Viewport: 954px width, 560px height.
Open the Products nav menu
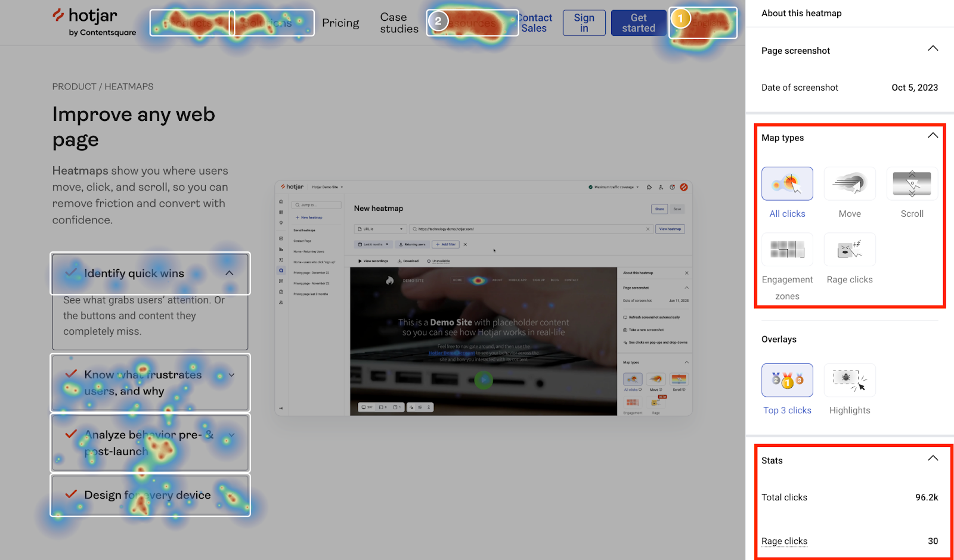click(191, 23)
